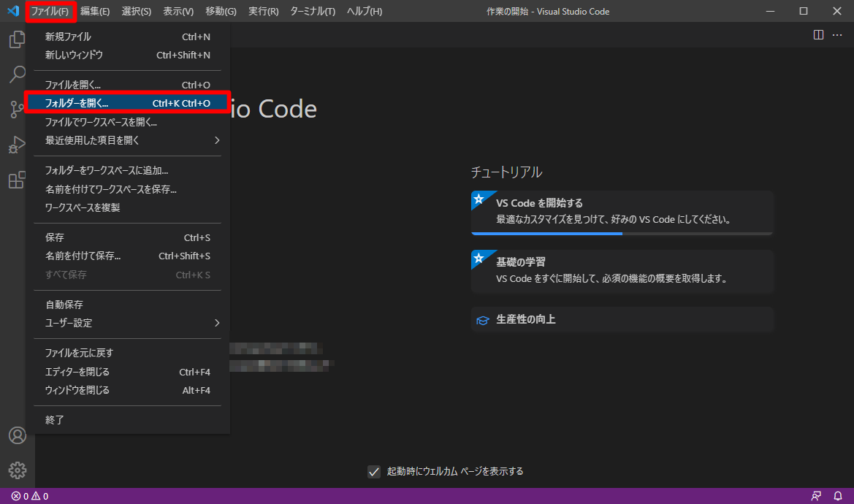The width and height of the screenshot is (854, 504).
Task: Open the 基礎の学習 walkthrough
Action: point(622,272)
